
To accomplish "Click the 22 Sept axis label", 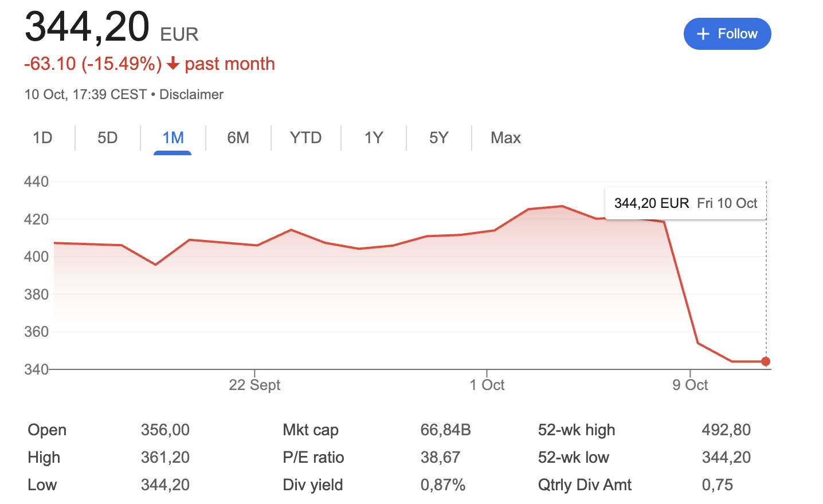I will tap(254, 385).
